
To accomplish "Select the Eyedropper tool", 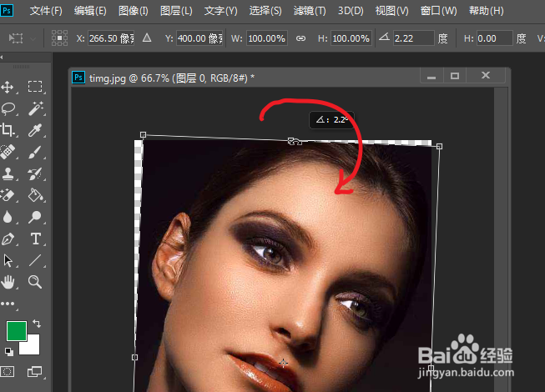I will pyautogui.click(x=35, y=130).
